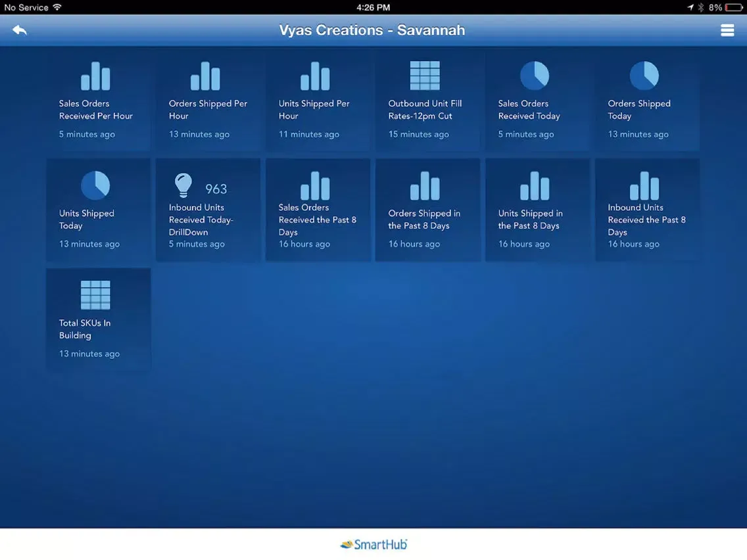The width and height of the screenshot is (747, 560).
Task: Click 'Sales Orders Received Per Hour' label
Action: (96, 110)
